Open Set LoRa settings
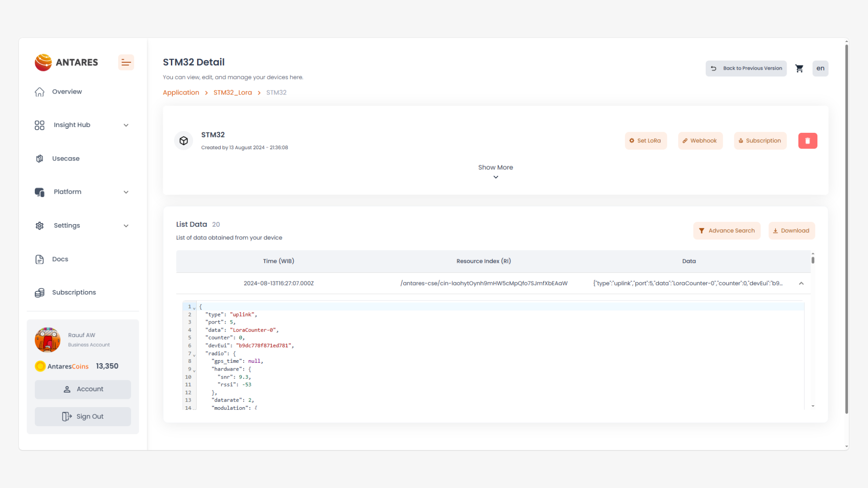868x488 pixels. [x=646, y=141]
